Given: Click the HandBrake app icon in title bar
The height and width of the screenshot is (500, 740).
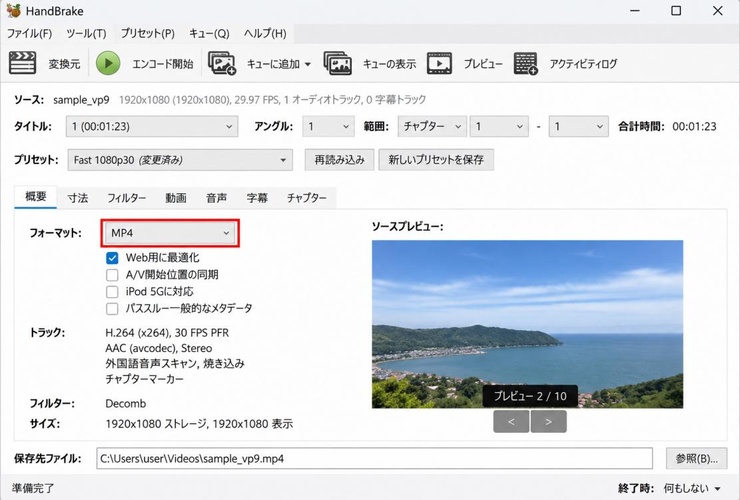Looking at the screenshot, I should coord(13,10).
